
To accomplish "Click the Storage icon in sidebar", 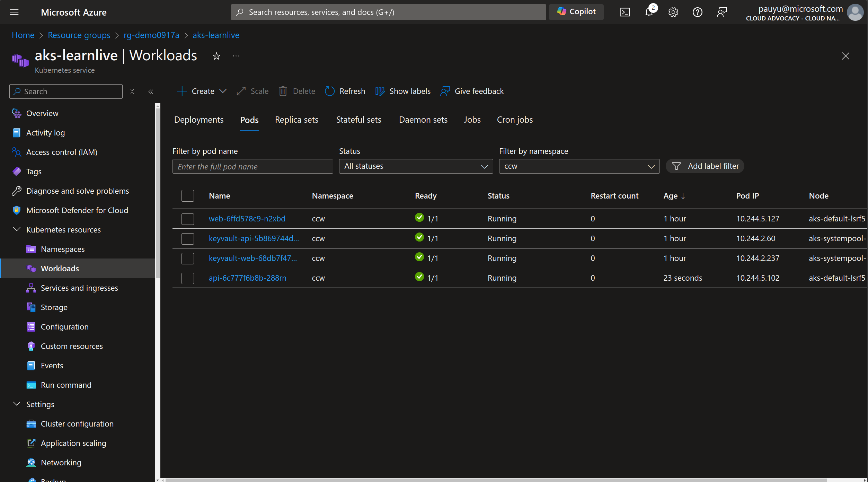I will [x=31, y=307].
